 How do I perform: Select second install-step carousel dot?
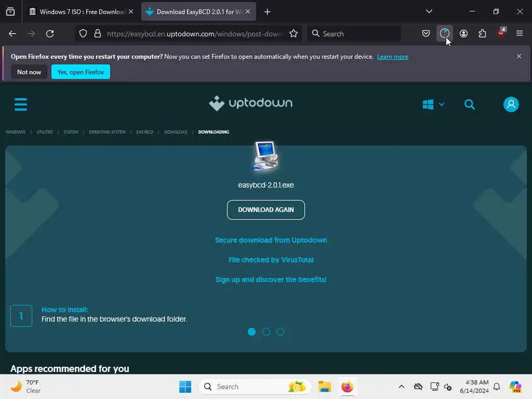pos(266,331)
